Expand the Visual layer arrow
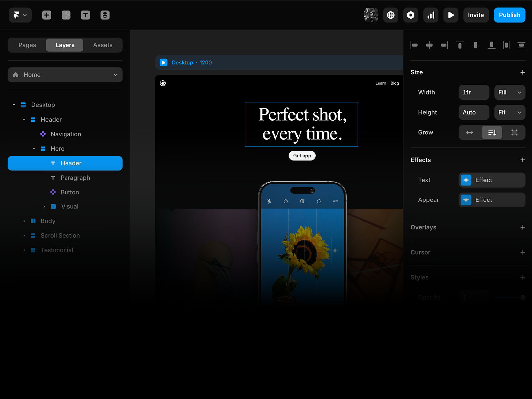The height and width of the screenshot is (399, 532). (44, 206)
